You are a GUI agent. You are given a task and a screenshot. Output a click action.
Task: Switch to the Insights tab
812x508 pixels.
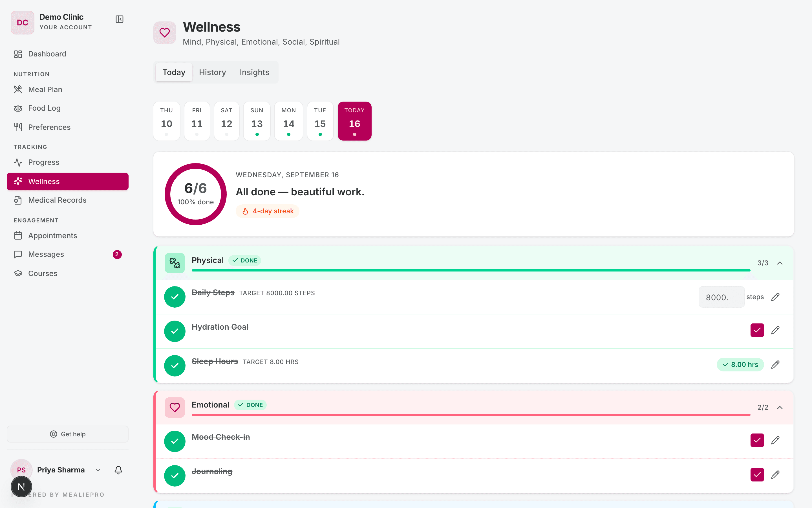pyautogui.click(x=254, y=72)
